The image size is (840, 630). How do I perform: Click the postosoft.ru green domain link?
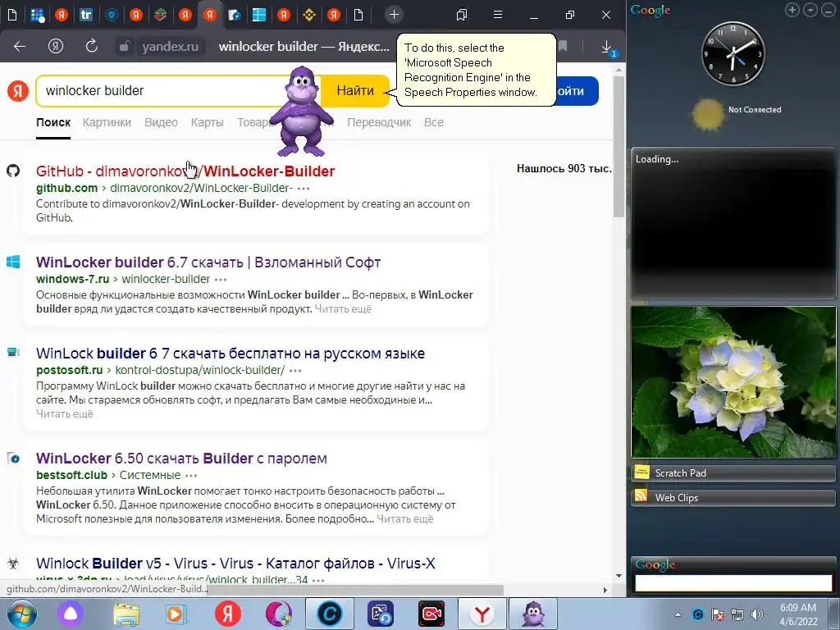(69, 370)
